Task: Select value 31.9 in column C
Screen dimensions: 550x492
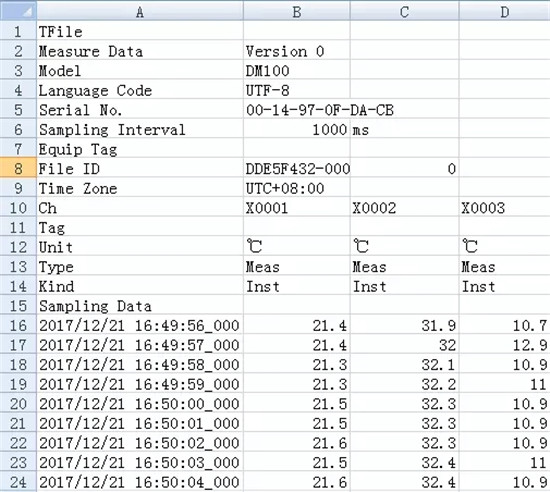Action: pyautogui.click(x=404, y=325)
